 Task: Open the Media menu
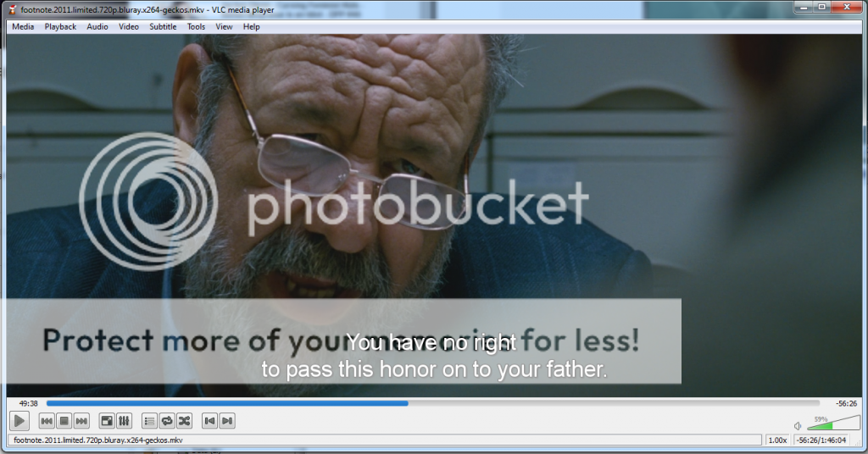tap(23, 26)
